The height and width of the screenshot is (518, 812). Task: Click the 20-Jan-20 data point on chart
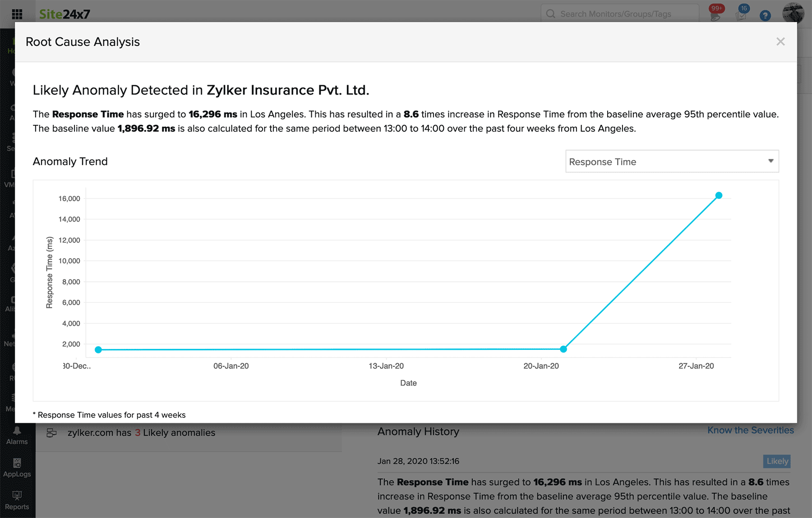pyautogui.click(x=563, y=349)
